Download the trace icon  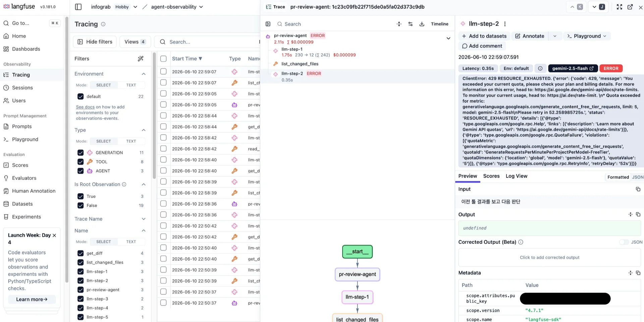click(422, 24)
